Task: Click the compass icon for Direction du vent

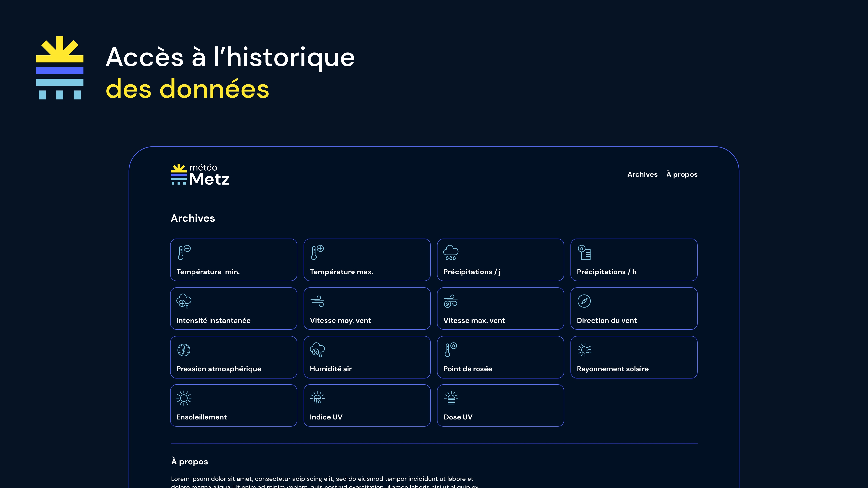Action: tap(584, 301)
